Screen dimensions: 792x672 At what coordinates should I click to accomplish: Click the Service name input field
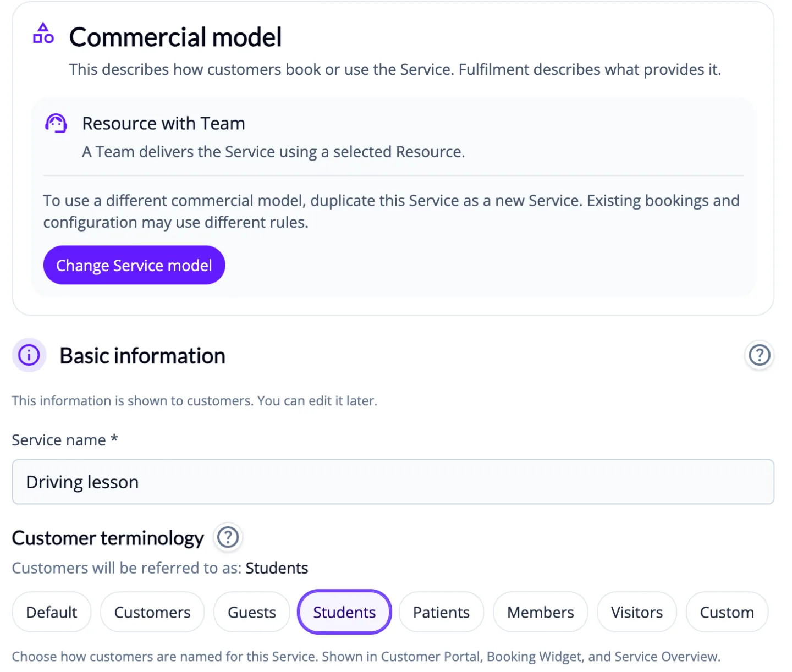(x=393, y=482)
